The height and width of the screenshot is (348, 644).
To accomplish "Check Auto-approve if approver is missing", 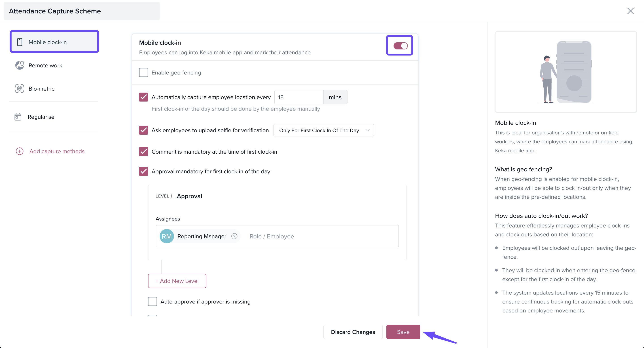I will (153, 301).
